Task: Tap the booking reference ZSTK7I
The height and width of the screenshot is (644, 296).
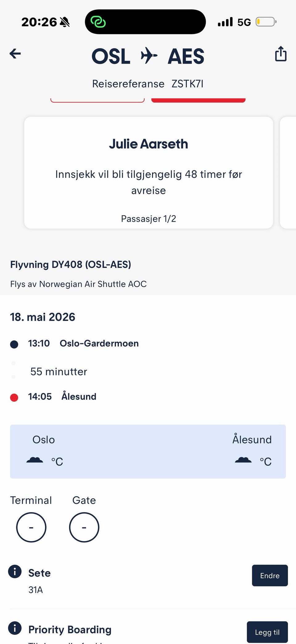Action: (187, 84)
